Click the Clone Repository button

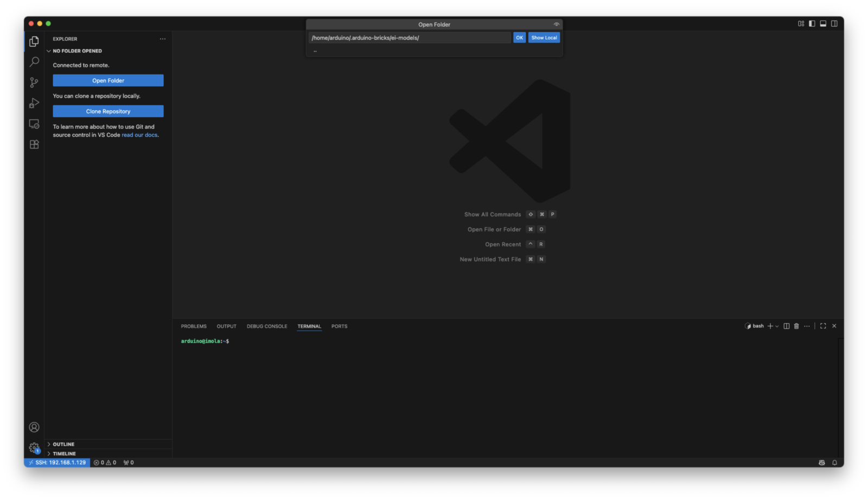[108, 111]
